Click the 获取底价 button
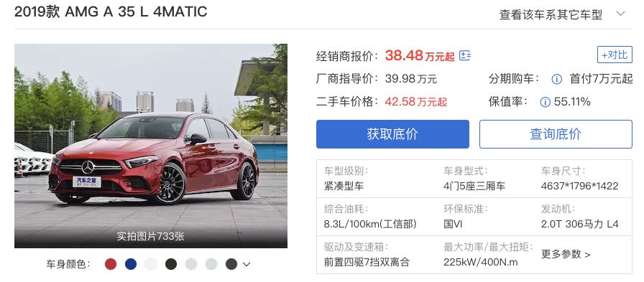 point(392,134)
